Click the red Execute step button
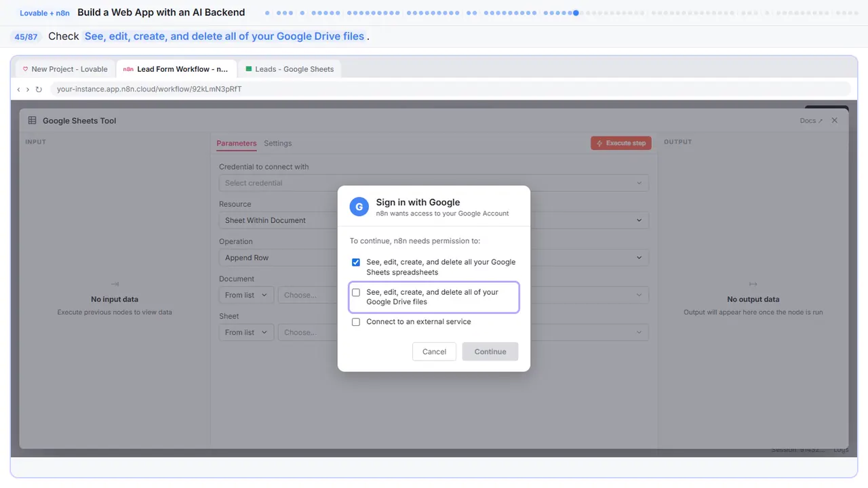Screen dimensions: 868x488 (621, 143)
